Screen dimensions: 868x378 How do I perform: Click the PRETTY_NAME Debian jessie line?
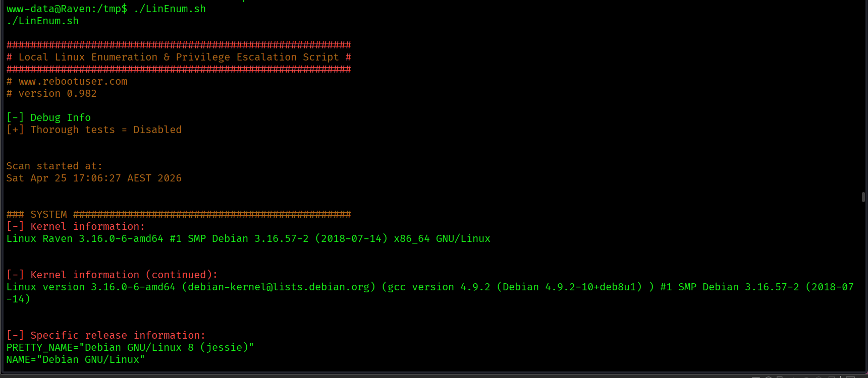click(130, 348)
